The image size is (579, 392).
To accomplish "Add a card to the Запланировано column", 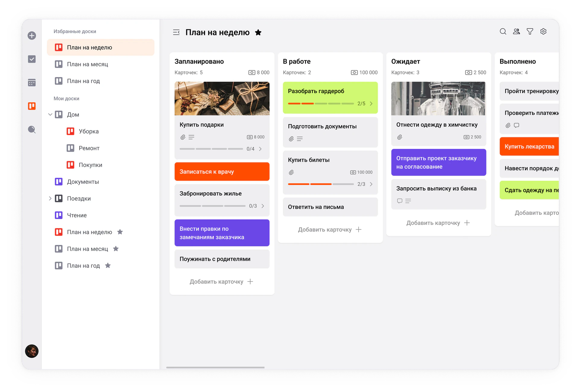I will tap(221, 282).
